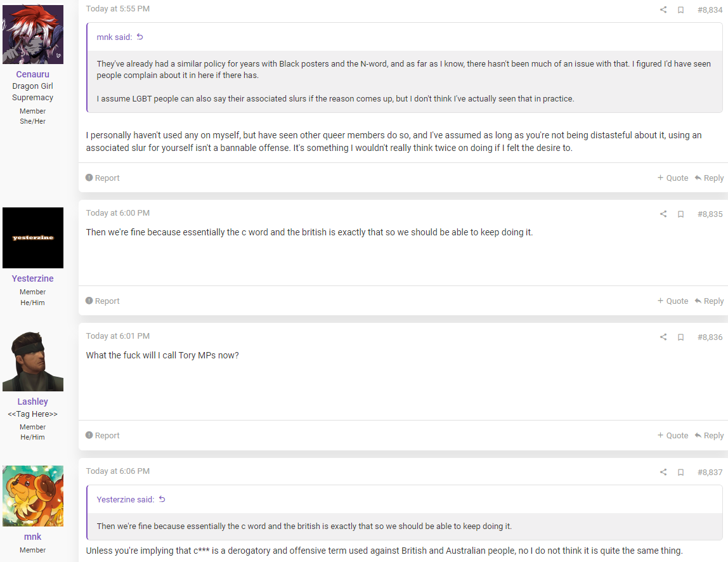The image size is (728, 562).
Task: Open permalink #8,835
Action: (x=710, y=214)
